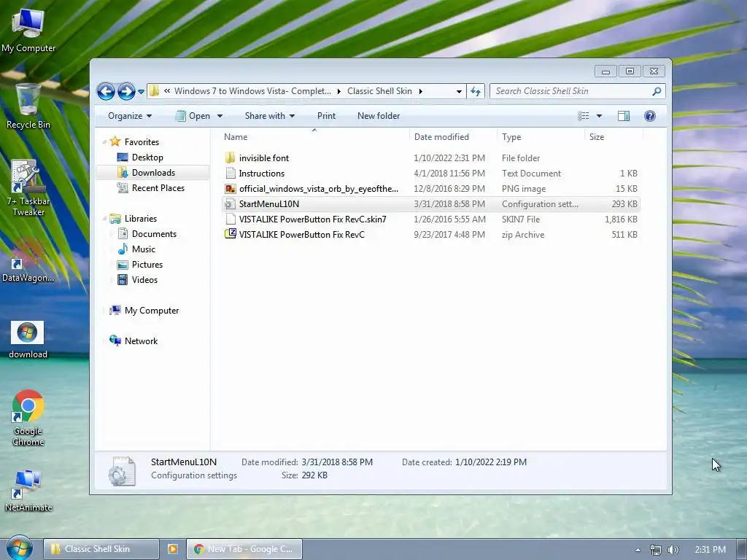Image resolution: width=747 pixels, height=560 pixels.
Task: Click the blue Help icon
Action: [650, 116]
